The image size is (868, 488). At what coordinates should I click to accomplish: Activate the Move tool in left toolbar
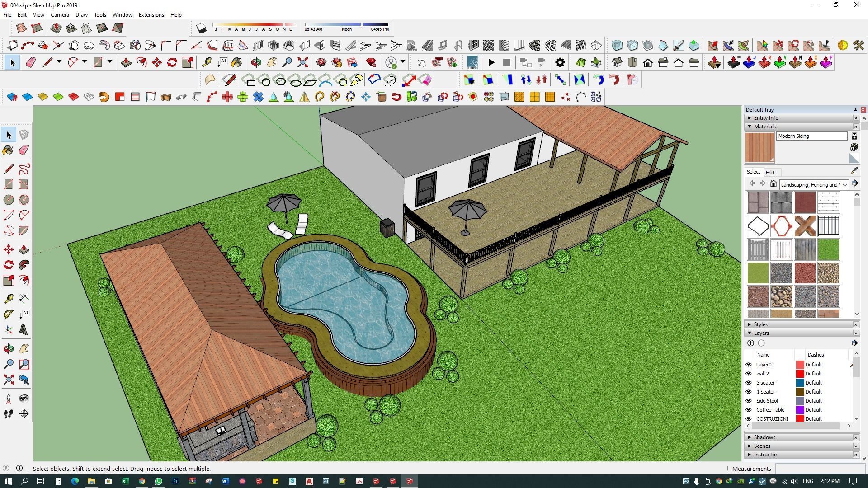pyautogui.click(x=9, y=249)
